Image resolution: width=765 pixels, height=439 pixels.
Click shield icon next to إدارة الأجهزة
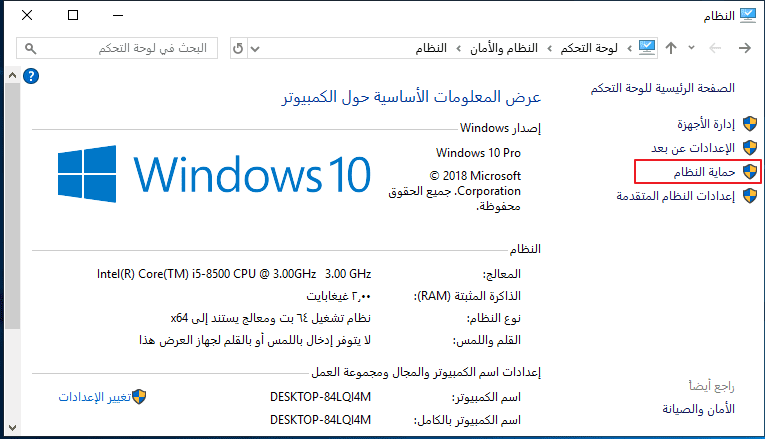(x=750, y=124)
